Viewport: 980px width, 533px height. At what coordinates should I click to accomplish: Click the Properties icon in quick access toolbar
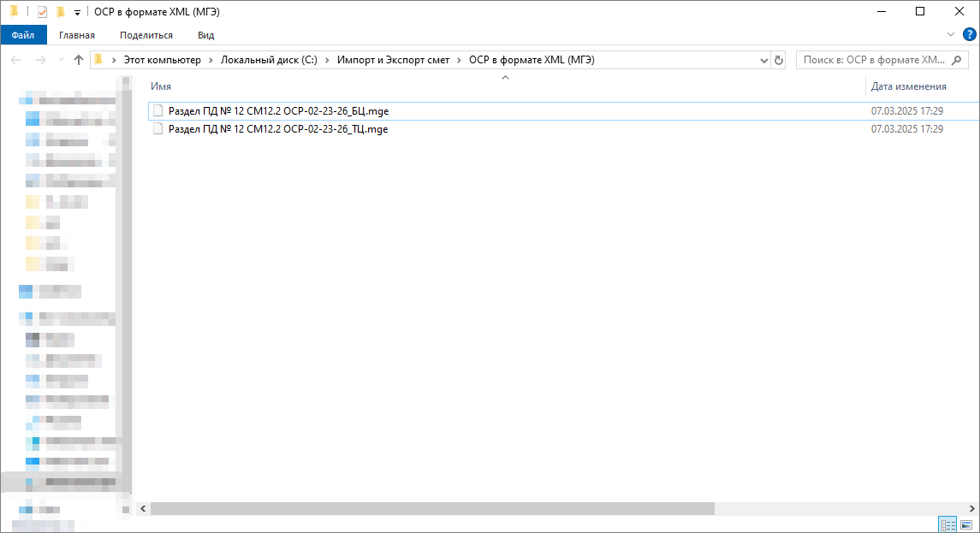pos(42,11)
